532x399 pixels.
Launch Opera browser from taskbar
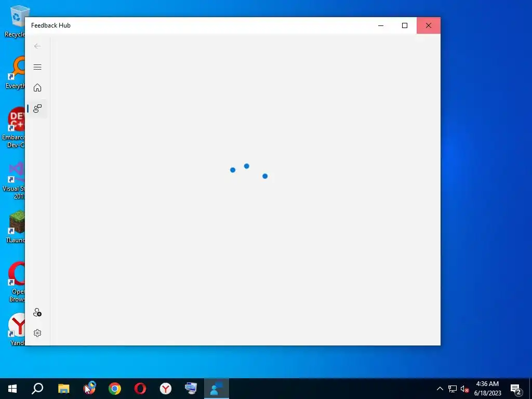[140, 389]
